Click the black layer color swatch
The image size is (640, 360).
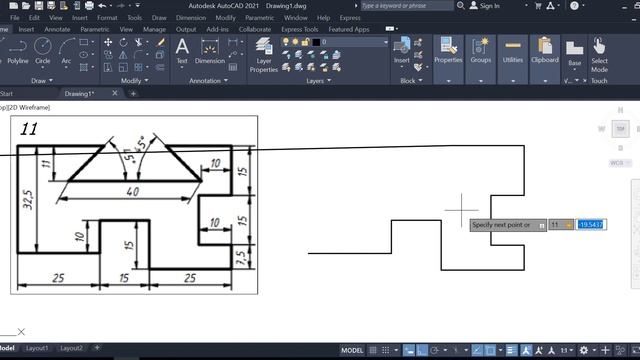click(316, 42)
